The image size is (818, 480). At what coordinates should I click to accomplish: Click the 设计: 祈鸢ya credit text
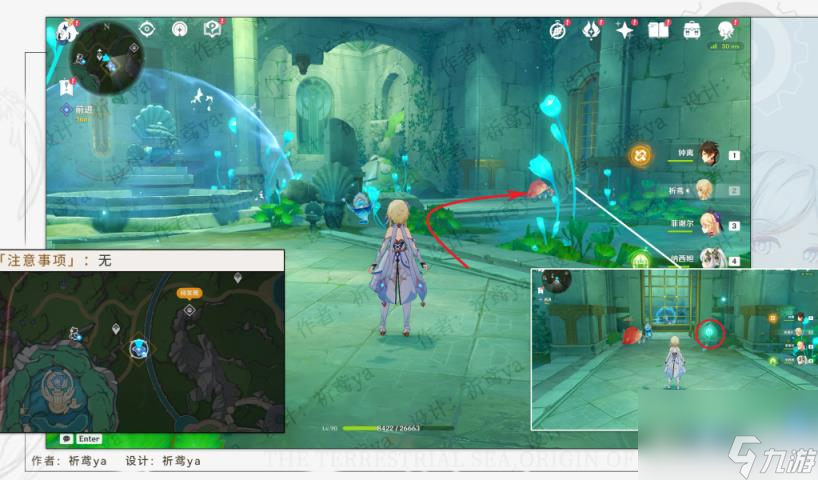[163, 461]
